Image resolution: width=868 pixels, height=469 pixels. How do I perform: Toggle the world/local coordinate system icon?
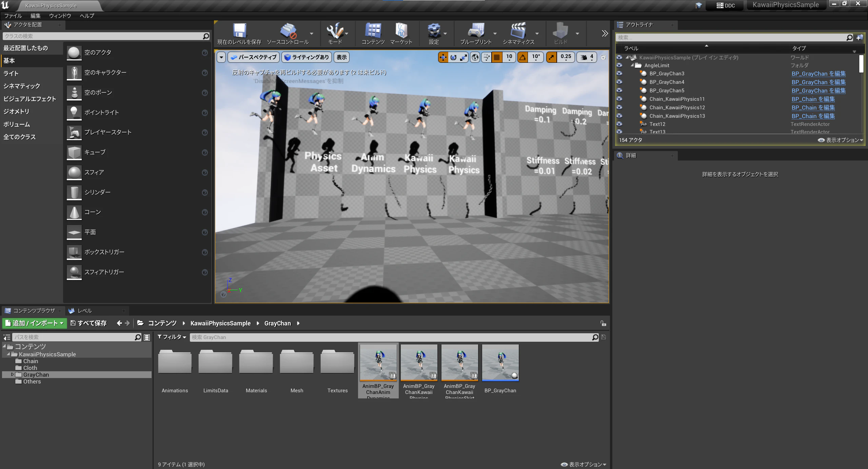pyautogui.click(x=475, y=57)
